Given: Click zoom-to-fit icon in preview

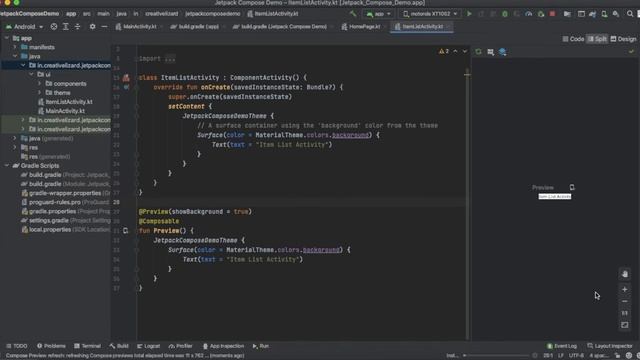Looking at the screenshot, I should [624, 325].
